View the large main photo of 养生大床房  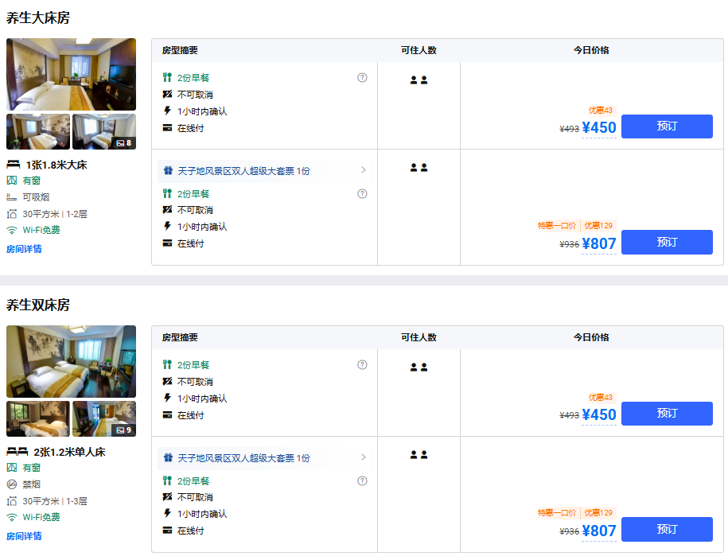(x=71, y=74)
